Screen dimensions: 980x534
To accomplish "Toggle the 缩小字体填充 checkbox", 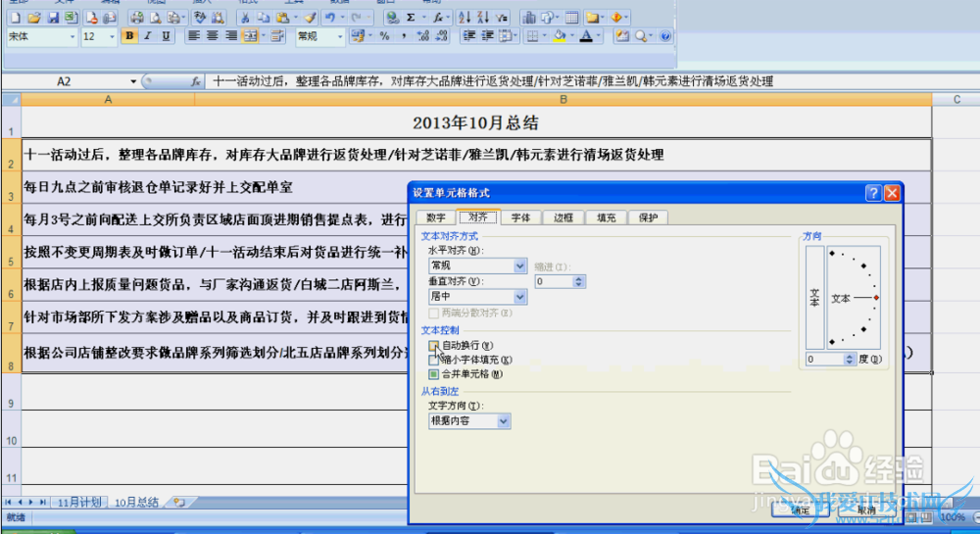I will point(434,360).
